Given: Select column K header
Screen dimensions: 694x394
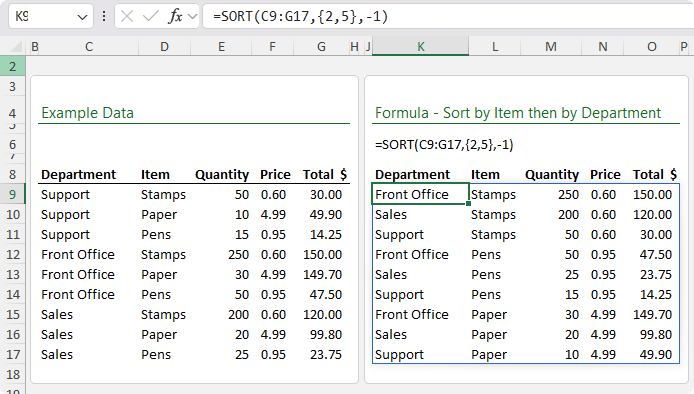Looking at the screenshot, I should pos(420,46).
